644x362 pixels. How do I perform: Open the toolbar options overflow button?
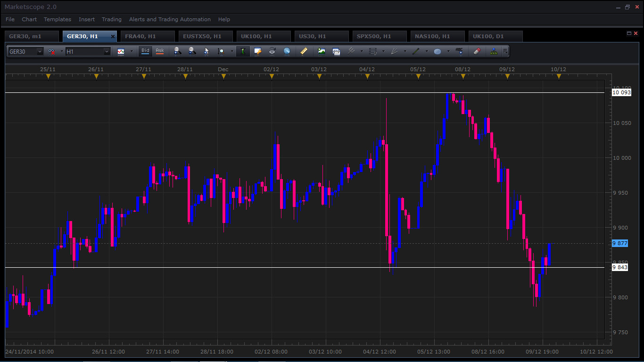505,51
